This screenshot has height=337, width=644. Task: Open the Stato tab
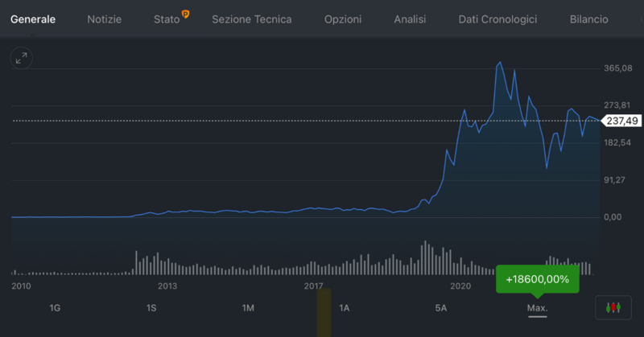pos(167,18)
